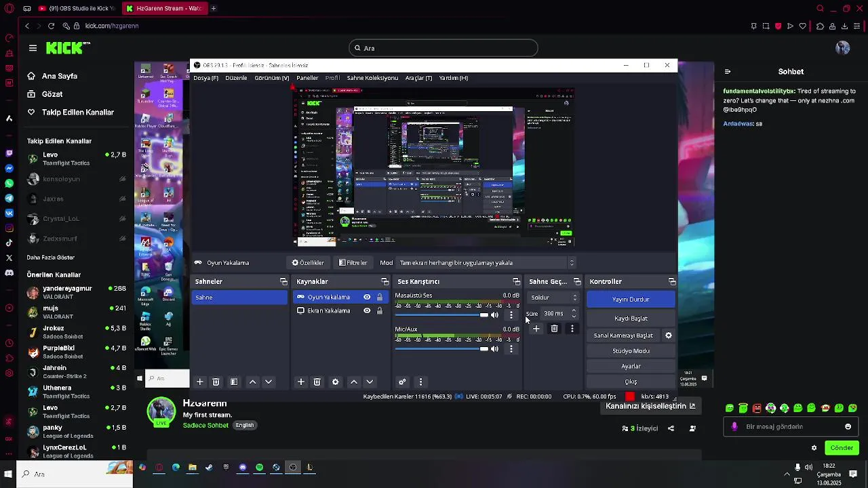Image resolution: width=868 pixels, height=488 pixels.
Task: Remove the scene transition with the trash icon
Action: 554,329
